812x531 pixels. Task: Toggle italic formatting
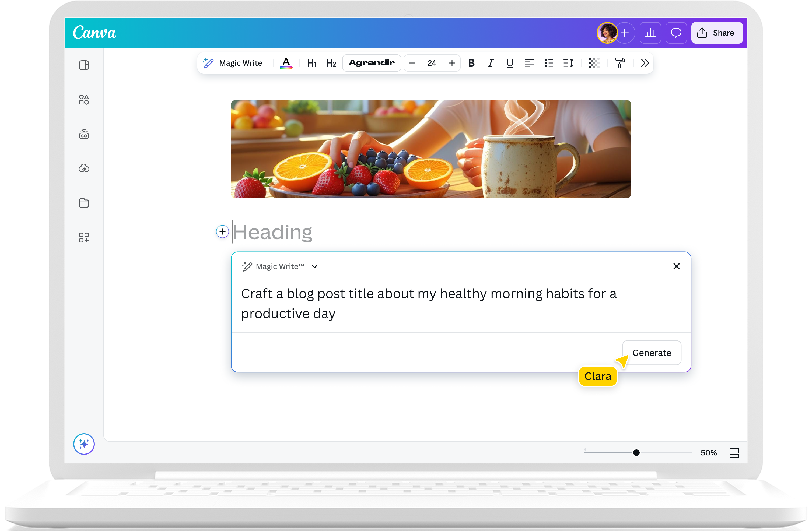tap(490, 63)
